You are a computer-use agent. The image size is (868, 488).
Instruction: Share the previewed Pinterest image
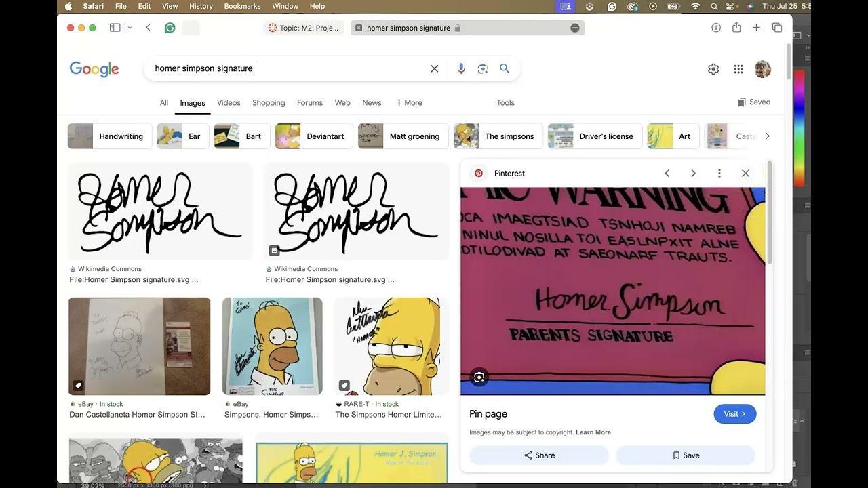[539, 455]
